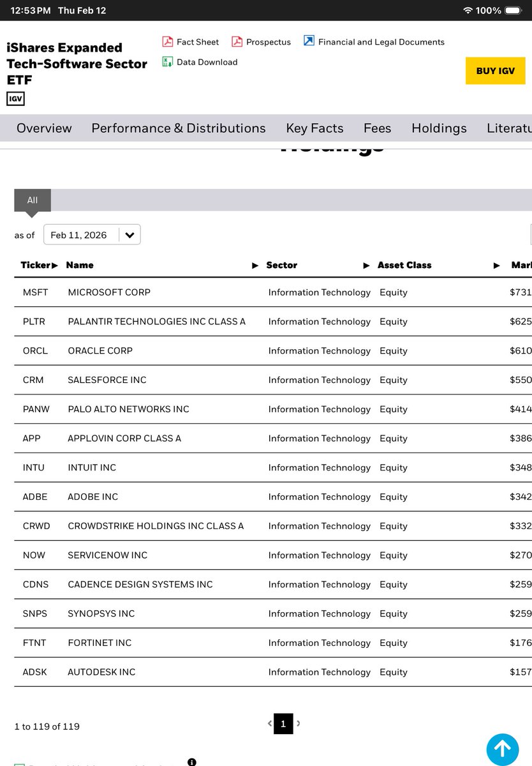Go to the next holdings page arrow
The image size is (532, 766).
coord(299,723)
